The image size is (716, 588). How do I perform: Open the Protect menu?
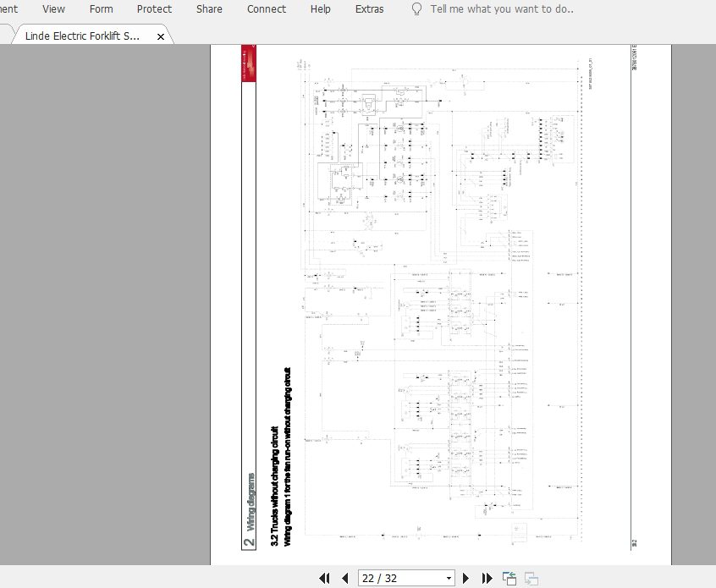coord(154,9)
